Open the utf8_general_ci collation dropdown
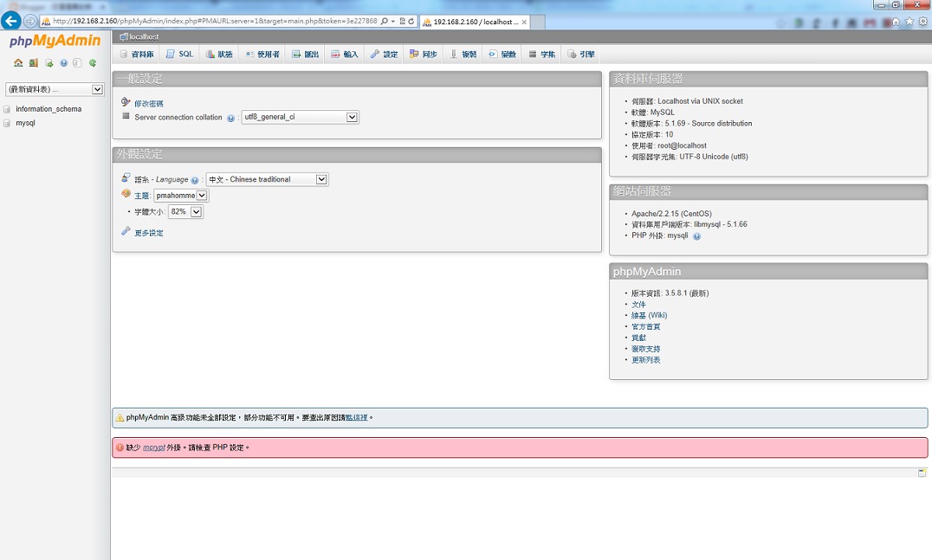Viewport: 932px width, 560px height. pyautogui.click(x=300, y=117)
